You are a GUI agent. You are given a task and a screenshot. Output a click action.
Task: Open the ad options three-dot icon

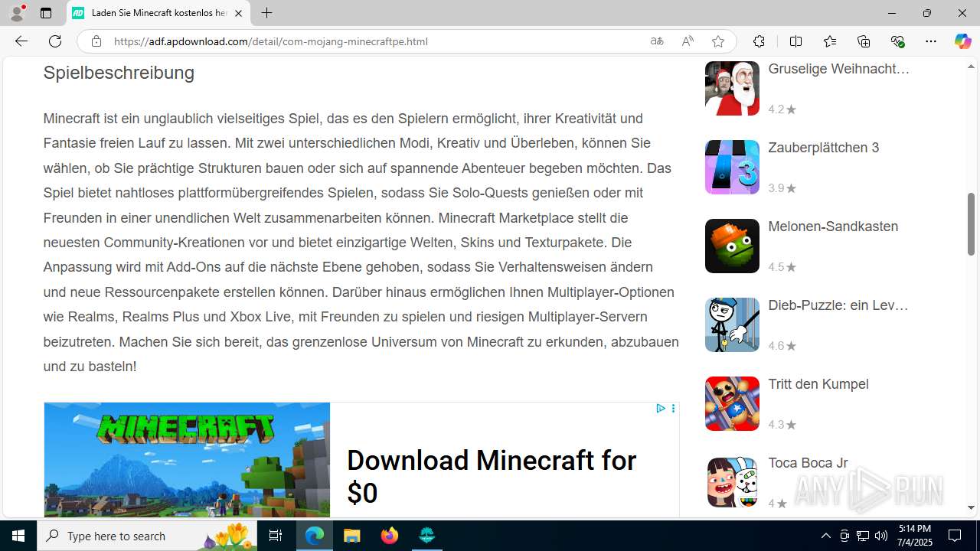point(673,409)
